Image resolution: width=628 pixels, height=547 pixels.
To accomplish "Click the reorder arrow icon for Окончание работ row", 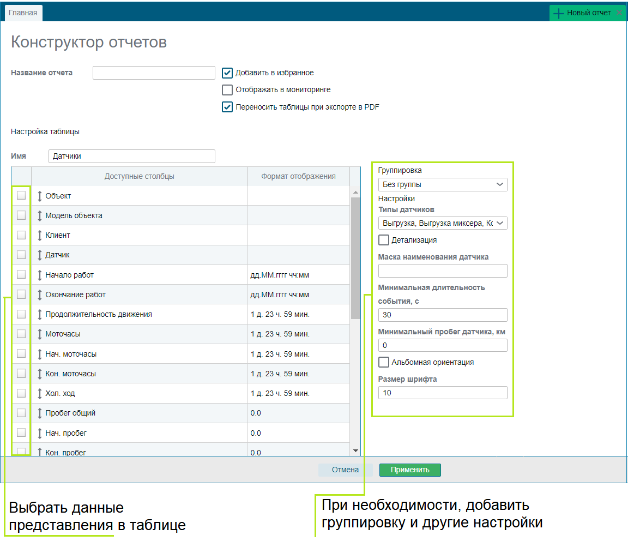I will click(x=39, y=295).
